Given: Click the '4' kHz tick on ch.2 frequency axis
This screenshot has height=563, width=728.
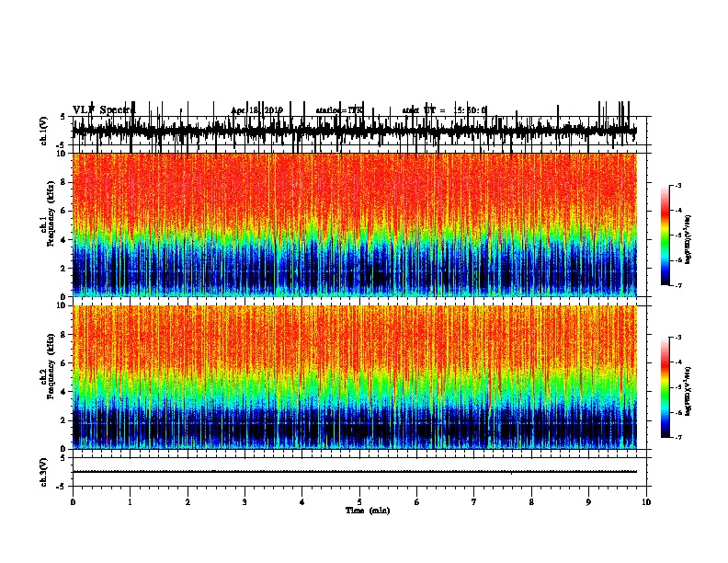Looking at the screenshot, I should coord(63,392).
